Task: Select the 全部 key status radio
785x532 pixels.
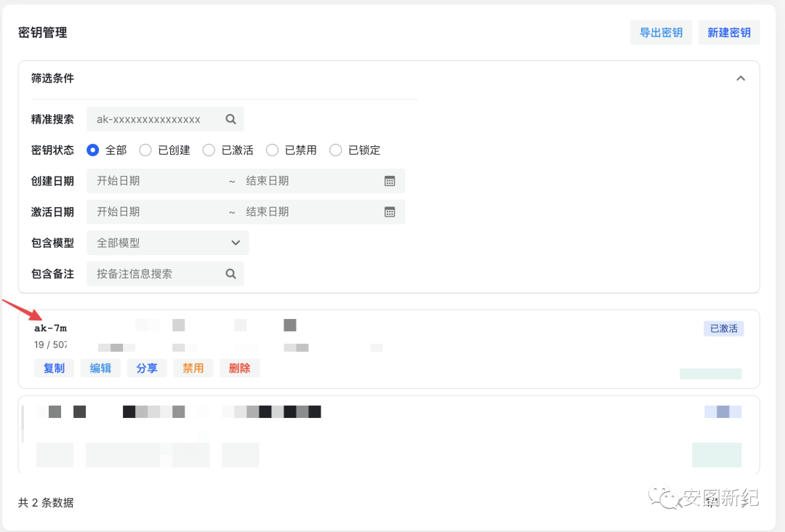Action: click(92, 150)
